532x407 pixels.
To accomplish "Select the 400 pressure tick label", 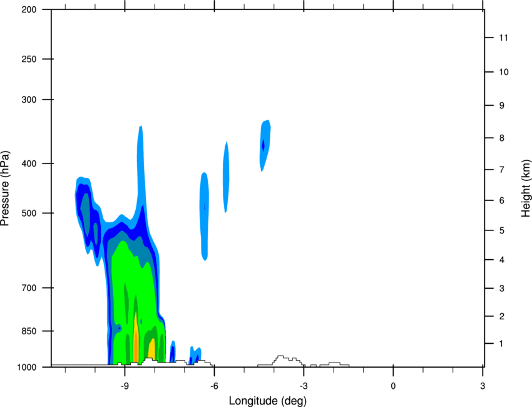I will point(29,163).
